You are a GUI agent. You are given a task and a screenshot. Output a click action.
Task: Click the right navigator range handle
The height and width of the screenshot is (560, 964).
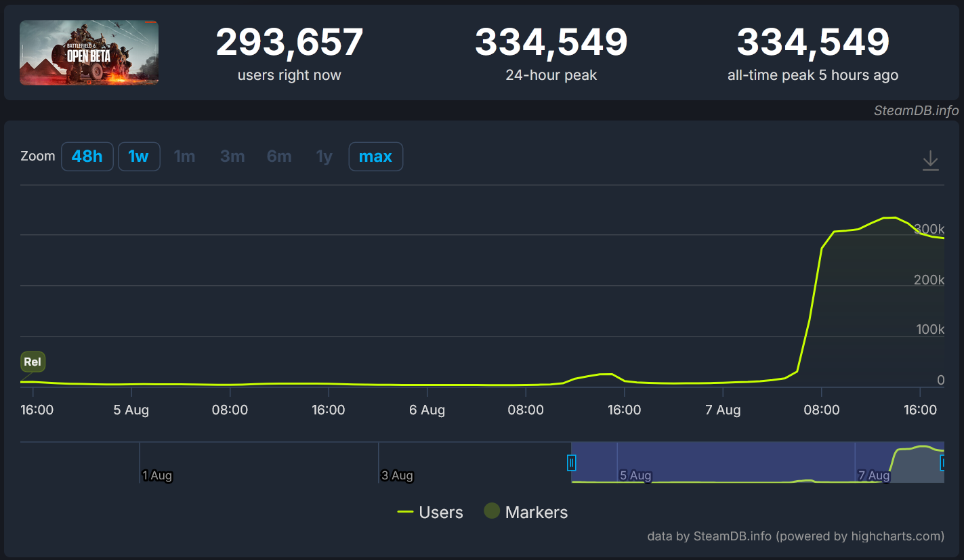tap(943, 462)
